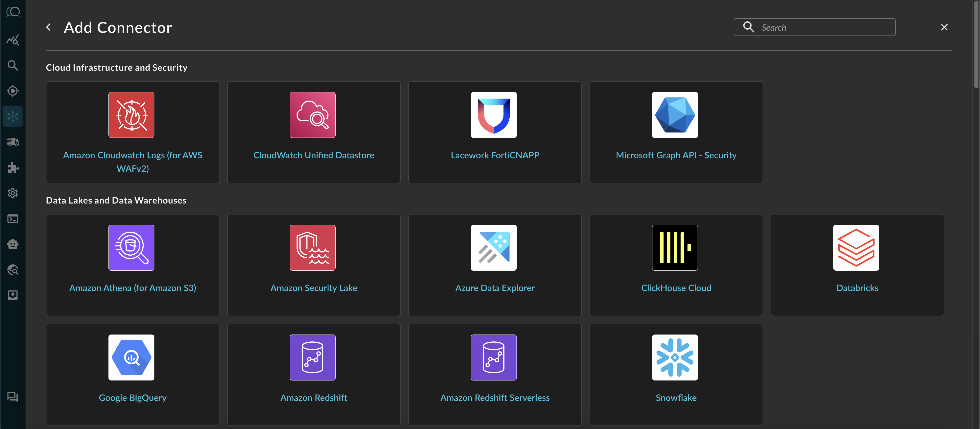The width and height of the screenshot is (980, 429).
Task: Click the Amazon Cloudwatch Logs WAFv2 logo
Action: pos(131,115)
